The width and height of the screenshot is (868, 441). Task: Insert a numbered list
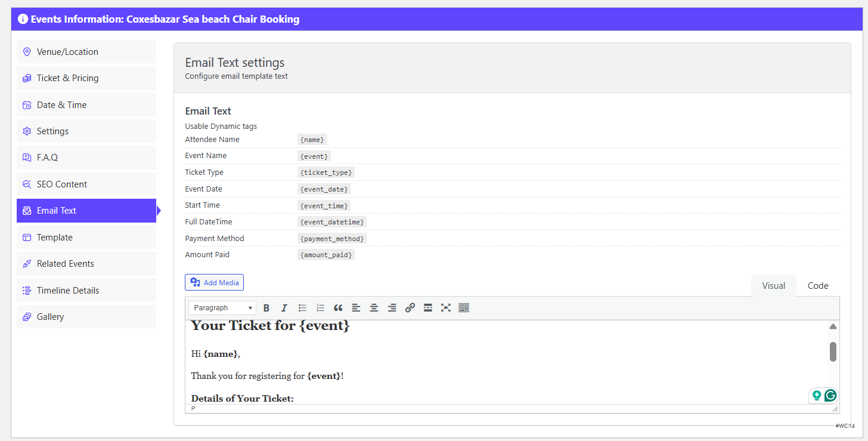320,308
